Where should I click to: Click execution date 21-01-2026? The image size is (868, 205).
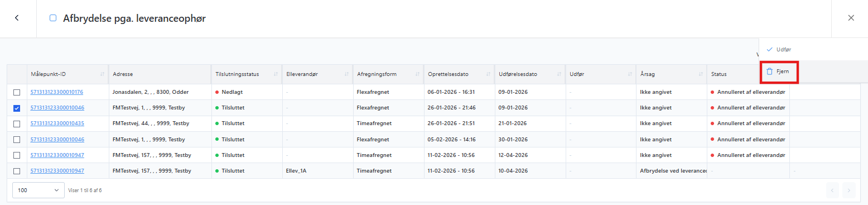513,123
